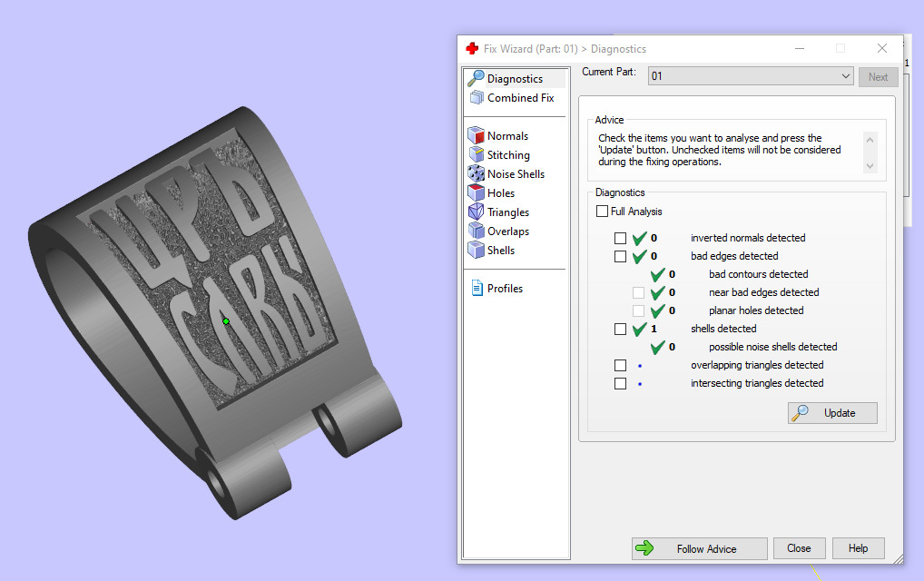
Task: Toggle near bad edges detected checkbox
Action: (x=638, y=292)
